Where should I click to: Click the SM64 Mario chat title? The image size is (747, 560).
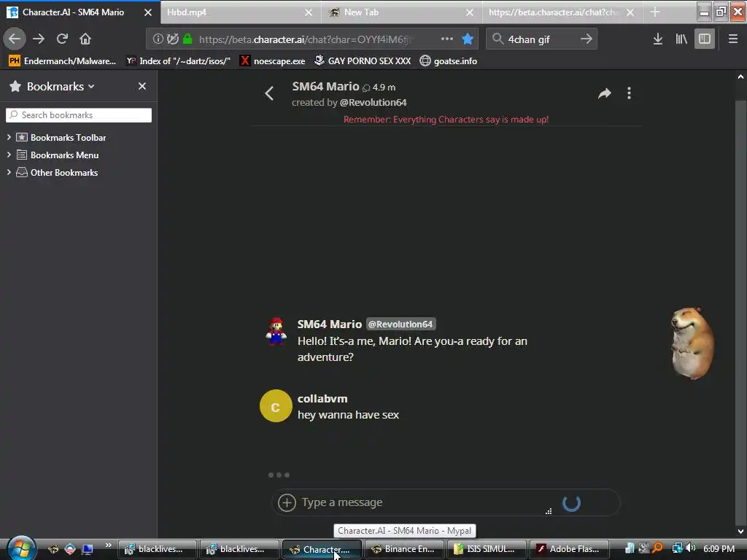point(325,86)
